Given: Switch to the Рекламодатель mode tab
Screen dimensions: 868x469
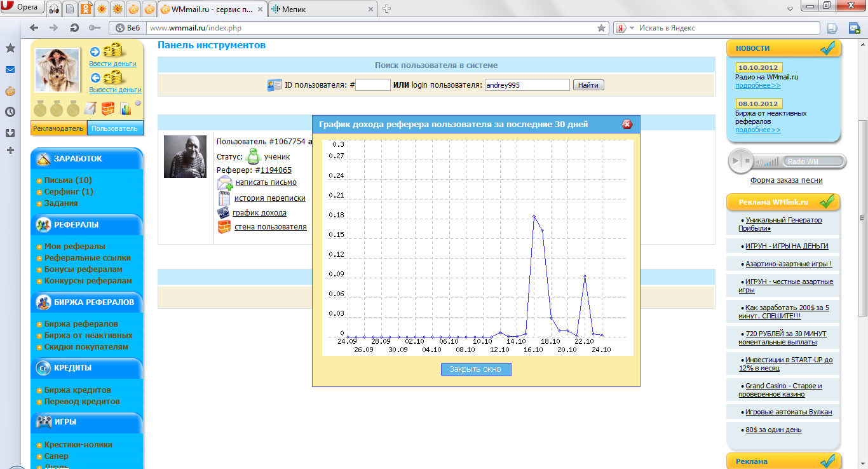Looking at the screenshot, I should 58,128.
